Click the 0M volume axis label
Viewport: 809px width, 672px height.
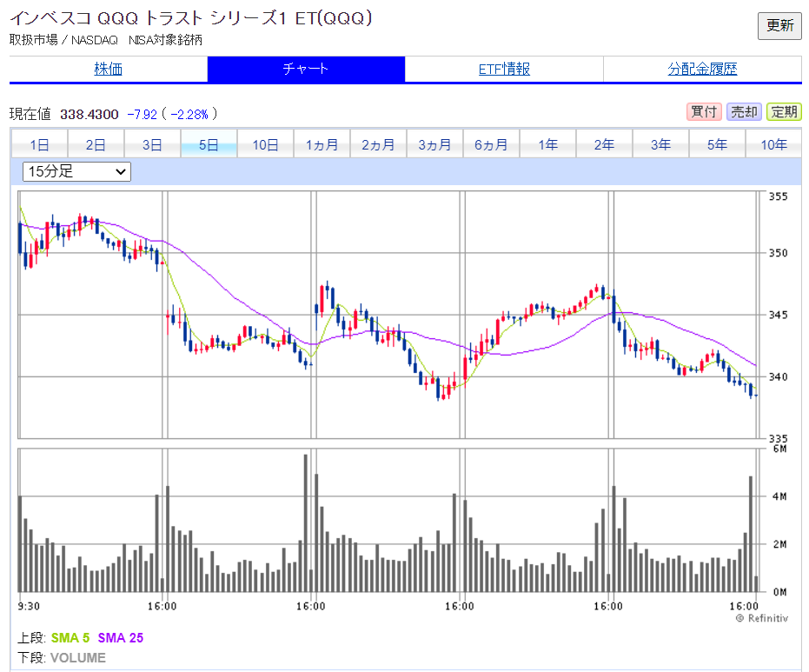[x=779, y=592]
